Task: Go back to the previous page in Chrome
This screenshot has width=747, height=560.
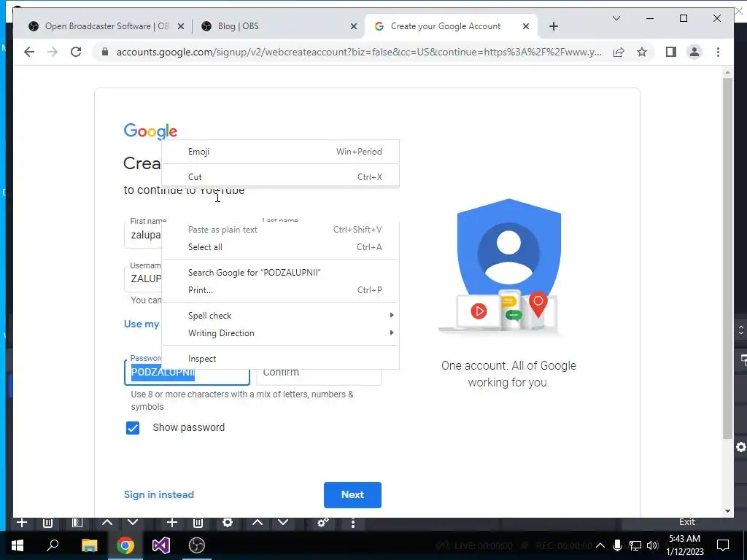Action: pyautogui.click(x=29, y=52)
